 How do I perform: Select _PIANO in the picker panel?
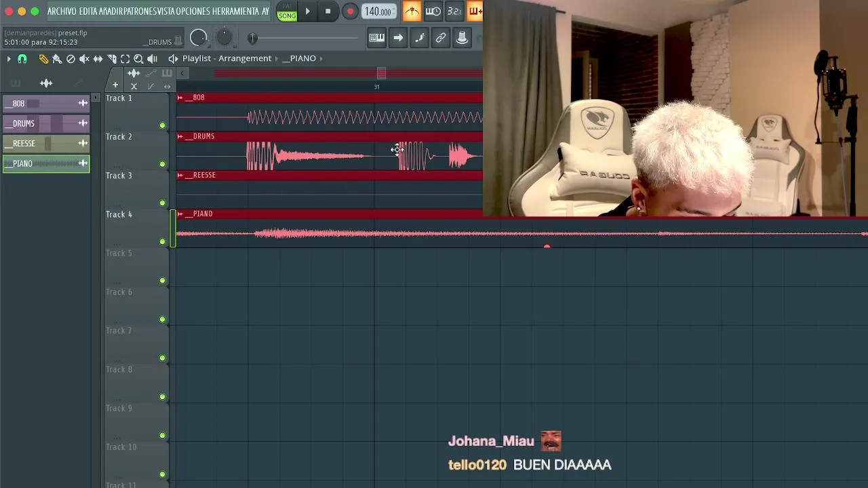pyautogui.click(x=46, y=163)
